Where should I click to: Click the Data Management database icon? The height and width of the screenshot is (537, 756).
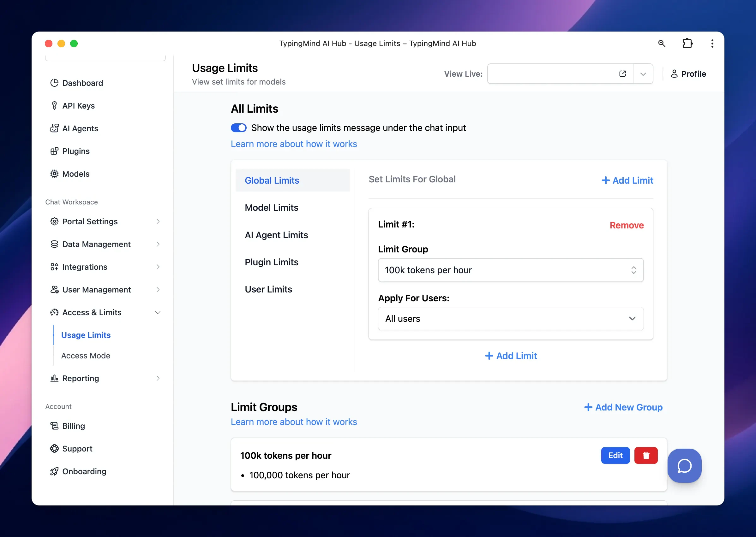[54, 244]
